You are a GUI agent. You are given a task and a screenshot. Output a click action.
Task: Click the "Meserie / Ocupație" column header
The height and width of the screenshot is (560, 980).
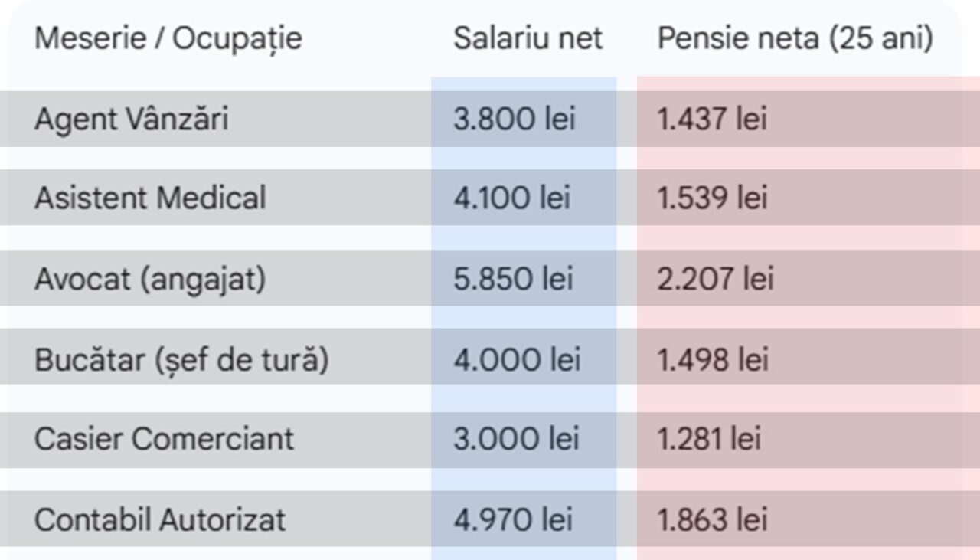[168, 38]
